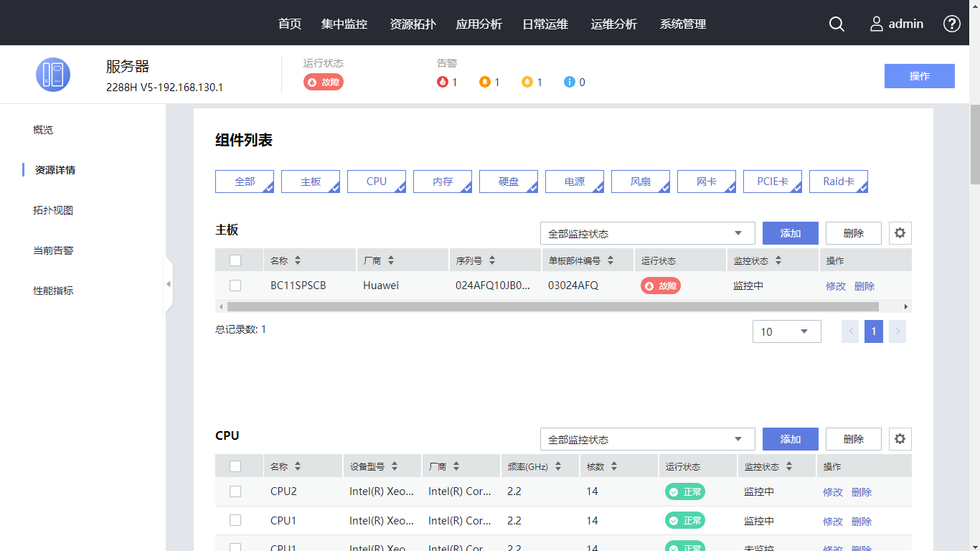Screen dimensions: 980x551
Task: Click the orange major alarm icon
Action: tap(485, 83)
